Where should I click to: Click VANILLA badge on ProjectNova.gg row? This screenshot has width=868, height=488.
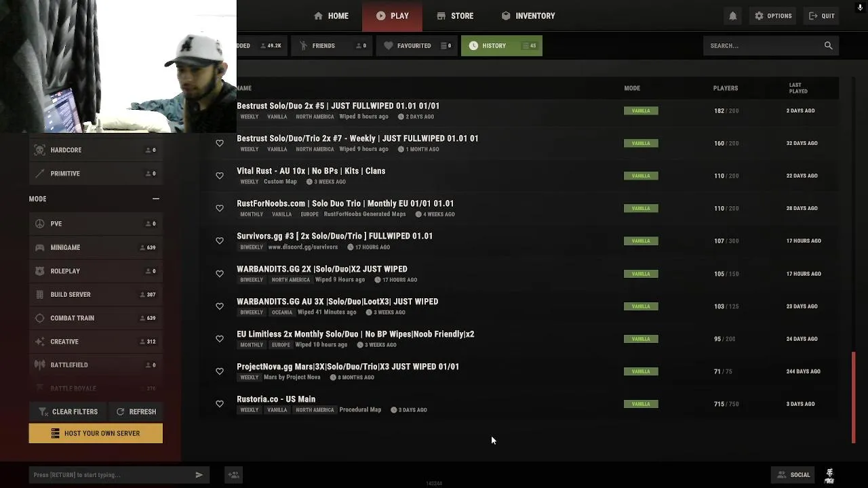click(x=641, y=371)
